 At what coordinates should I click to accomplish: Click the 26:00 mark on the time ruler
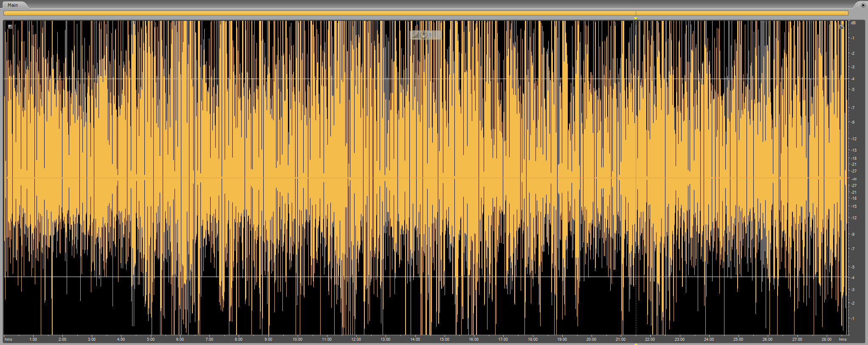[767, 339]
